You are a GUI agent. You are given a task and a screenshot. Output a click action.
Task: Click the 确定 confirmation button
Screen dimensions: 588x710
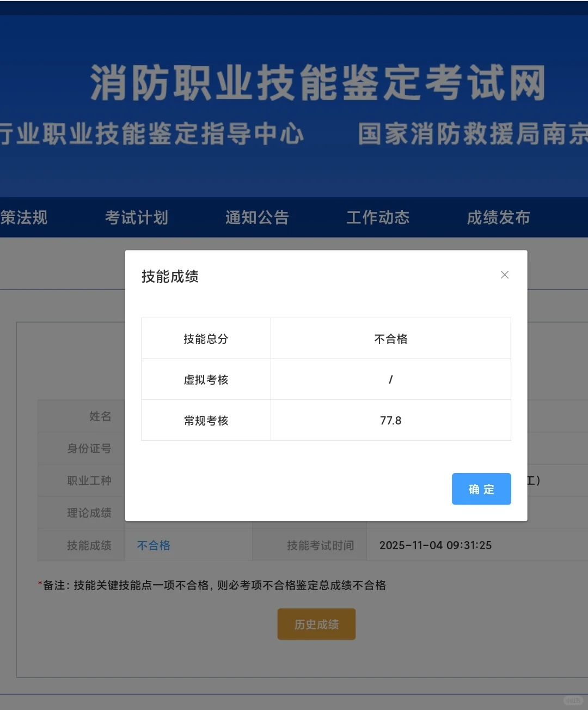pyautogui.click(x=481, y=489)
